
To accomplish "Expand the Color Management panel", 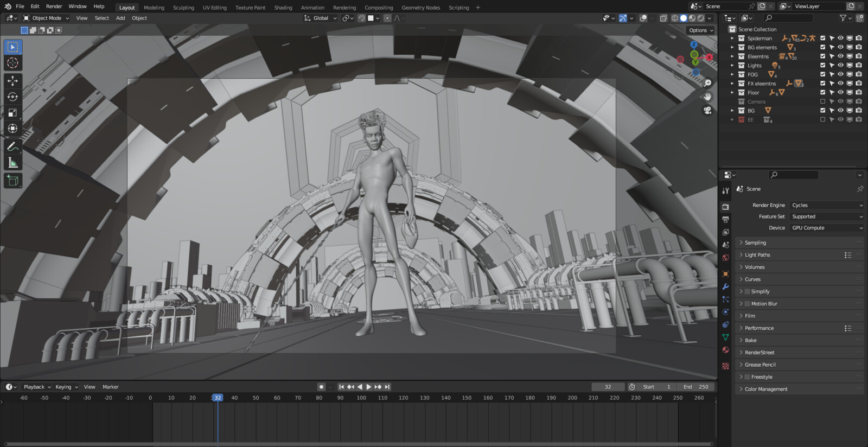I will tap(800, 389).
